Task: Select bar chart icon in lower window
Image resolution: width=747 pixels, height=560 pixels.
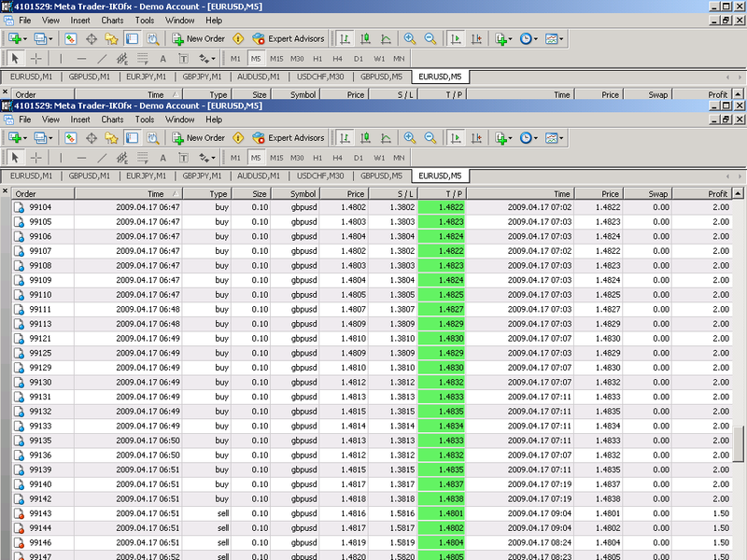Action: (345, 138)
